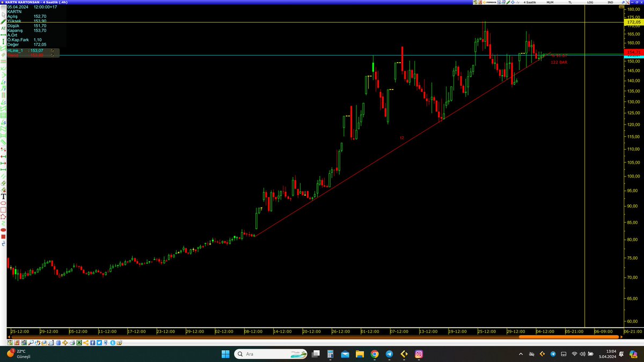The image size is (644, 362).
Task: Open the 4 Saatlik period selector
Action: (530, 3)
